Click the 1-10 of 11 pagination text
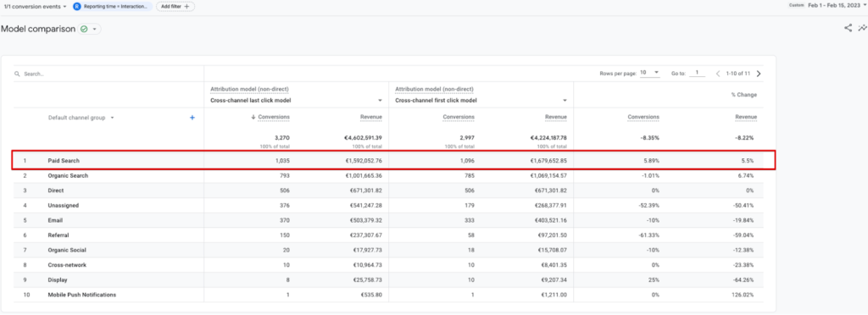The height and width of the screenshot is (315, 868). tap(738, 74)
